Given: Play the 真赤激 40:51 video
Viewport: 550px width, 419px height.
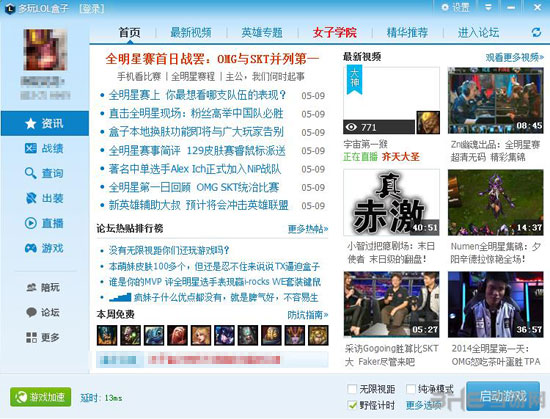Looking at the screenshot, I should click(391, 202).
